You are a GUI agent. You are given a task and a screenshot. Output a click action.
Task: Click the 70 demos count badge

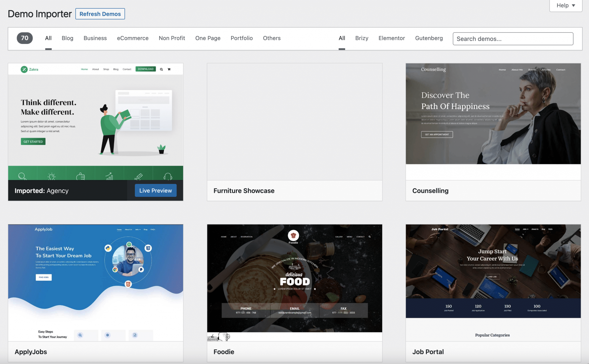click(x=25, y=38)
